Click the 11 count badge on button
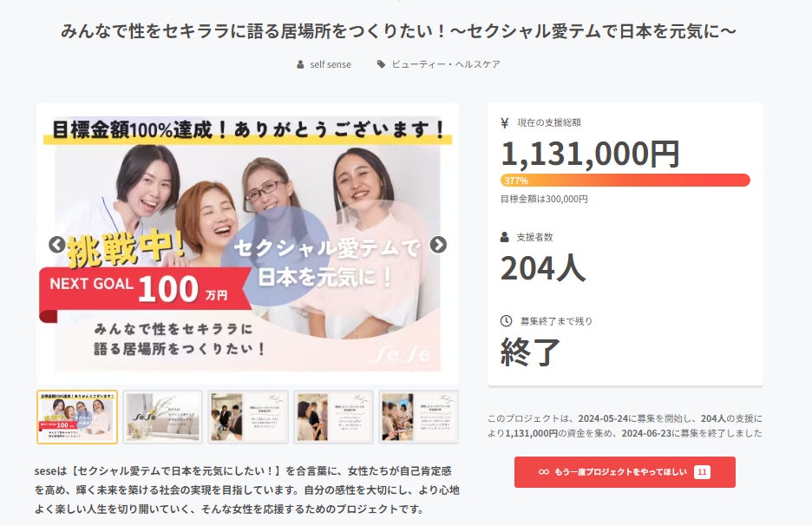 pos(702,472)
